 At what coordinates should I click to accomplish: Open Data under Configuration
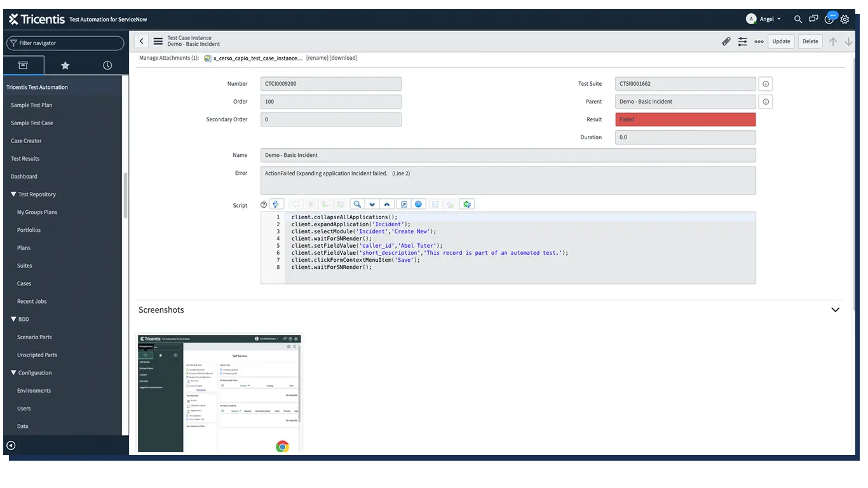pyautogui.click(x=22, y=426)
